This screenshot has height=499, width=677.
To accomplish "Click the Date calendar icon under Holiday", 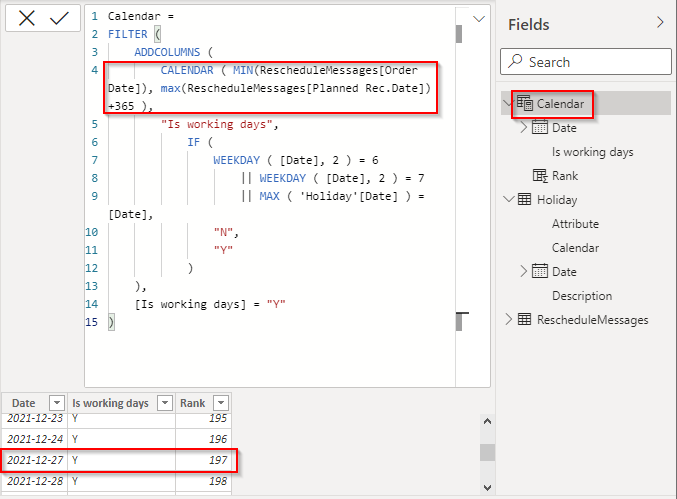I will coord(540,271).
